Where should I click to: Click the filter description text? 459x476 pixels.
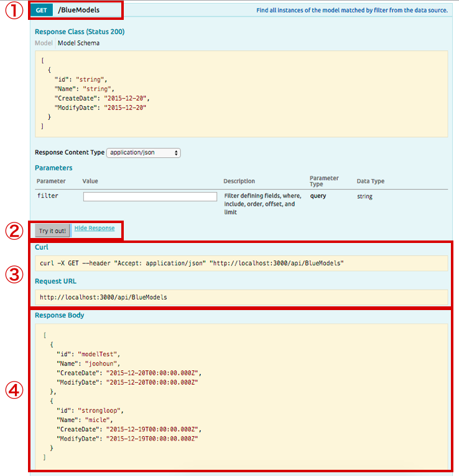(x=262, y=204)
